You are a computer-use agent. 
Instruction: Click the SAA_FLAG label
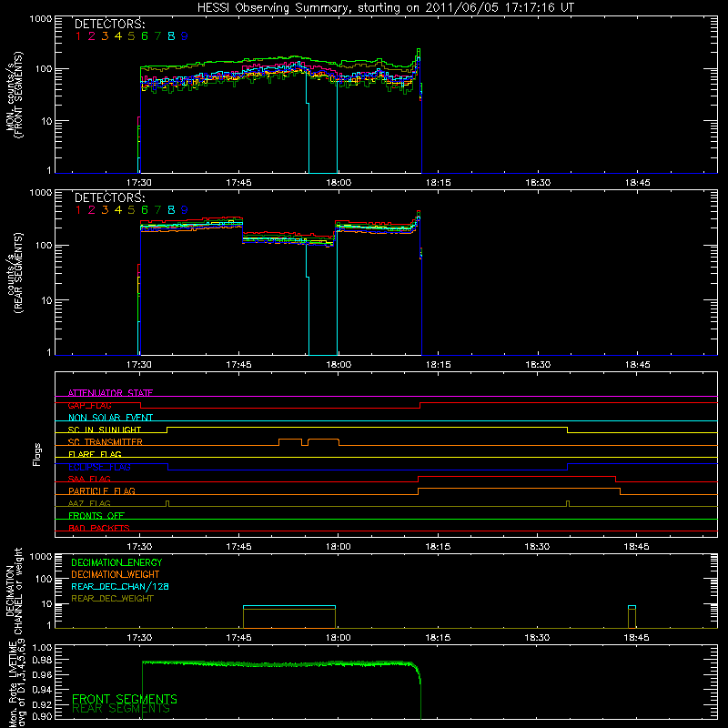pyautogui.click(x=89, y=479)
